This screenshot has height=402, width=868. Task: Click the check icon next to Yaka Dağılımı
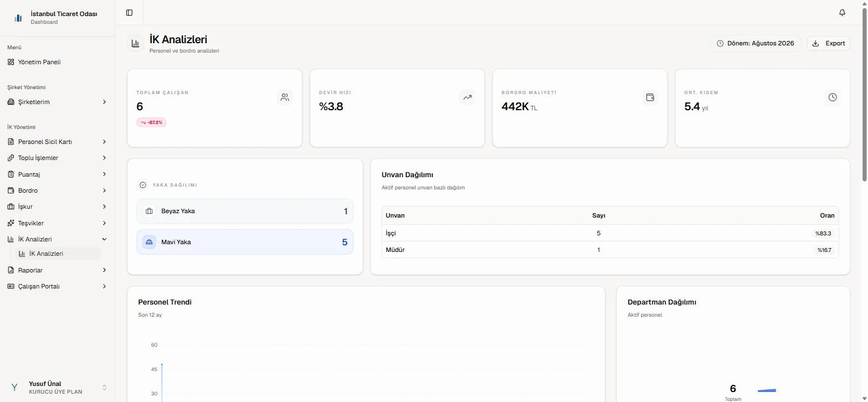tap(143, 185)
